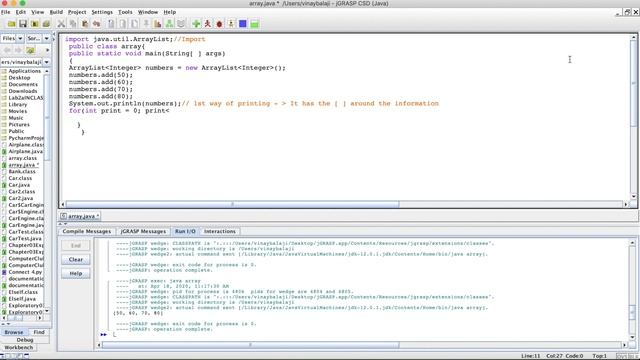This screenshot has width=640, height=360.
Task: Go up a folder in the file browser
Action: (30, 50)
